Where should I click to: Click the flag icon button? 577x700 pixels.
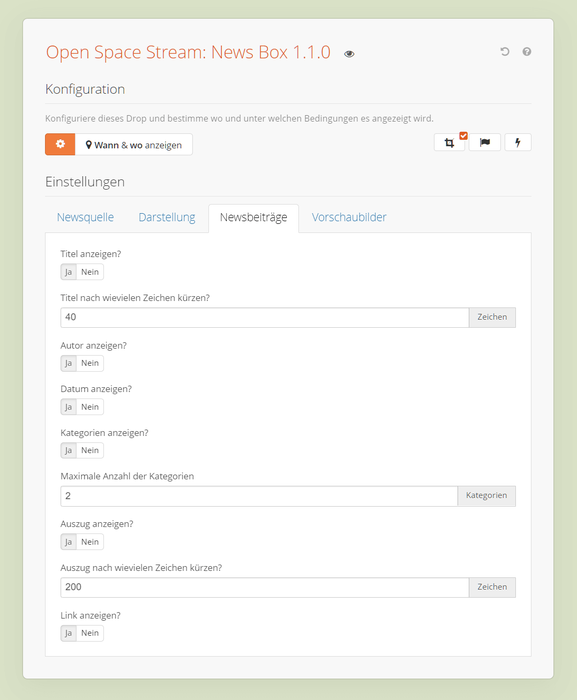(x=485, y=142)
